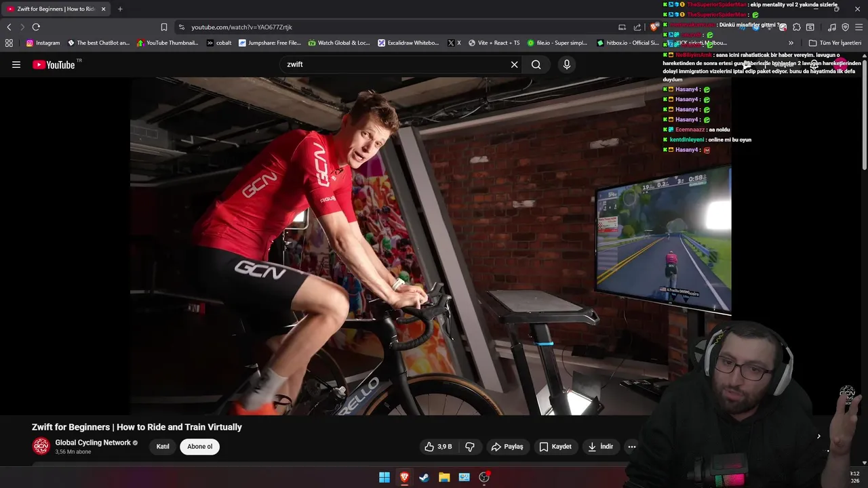Run search with the magnifier button
This screenshot has height=488, width=868.
coord(536,64)
